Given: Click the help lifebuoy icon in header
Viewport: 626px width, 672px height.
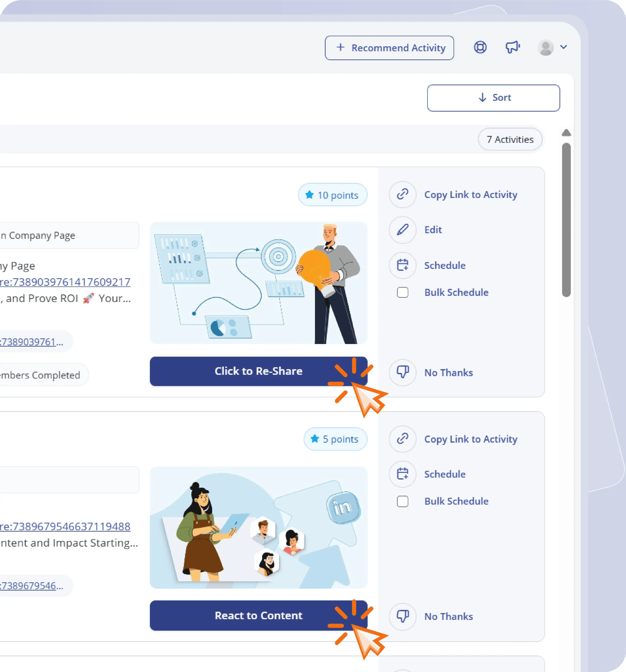Looking at the screenshot, I should coord(480,47).
